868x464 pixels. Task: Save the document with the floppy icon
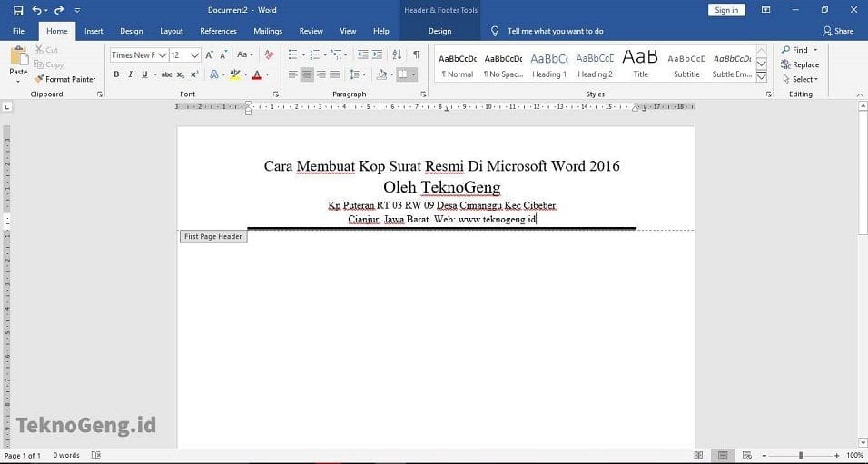(x=18, y=10)
